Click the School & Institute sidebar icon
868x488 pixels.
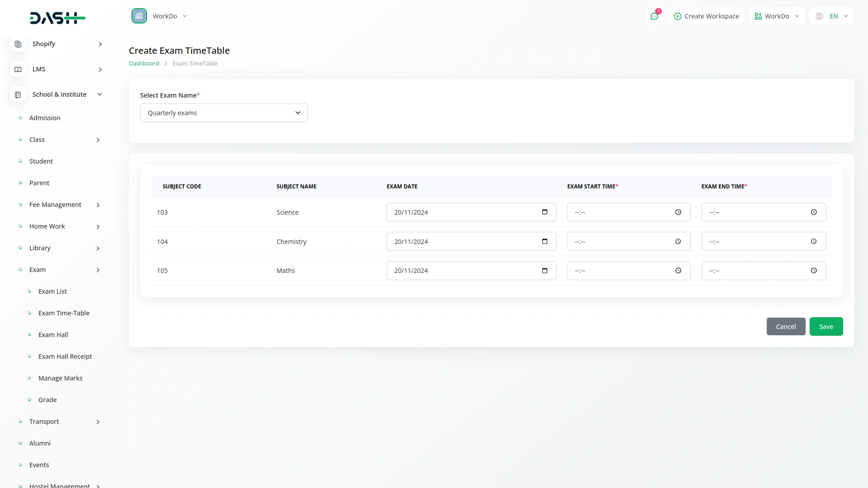[x=18, y=94]
